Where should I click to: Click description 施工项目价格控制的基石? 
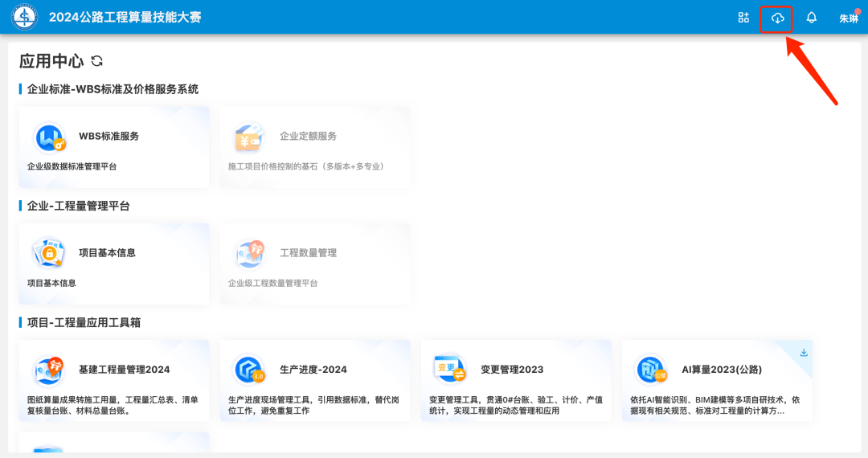[x=305, y=166]
